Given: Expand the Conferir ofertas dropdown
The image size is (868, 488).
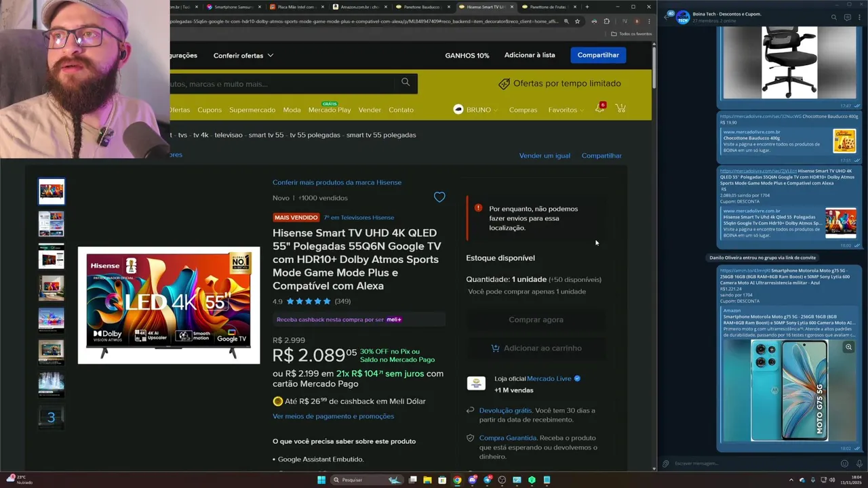Looking at the screenshot, I should coord(243,56).
